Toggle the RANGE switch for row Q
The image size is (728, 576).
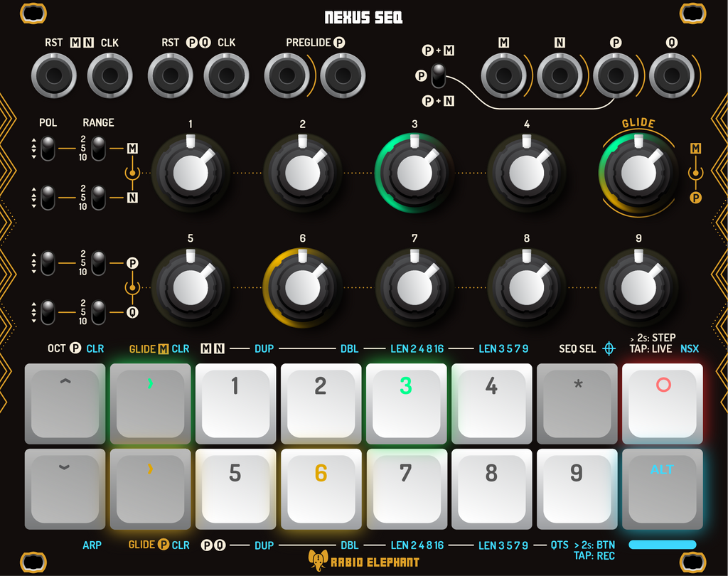98,313
